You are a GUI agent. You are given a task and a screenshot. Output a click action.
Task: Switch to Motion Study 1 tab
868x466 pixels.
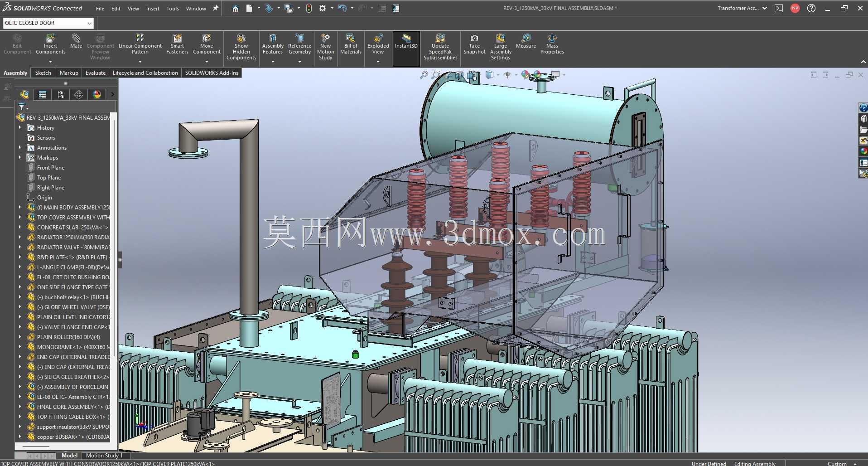[104, 456]
